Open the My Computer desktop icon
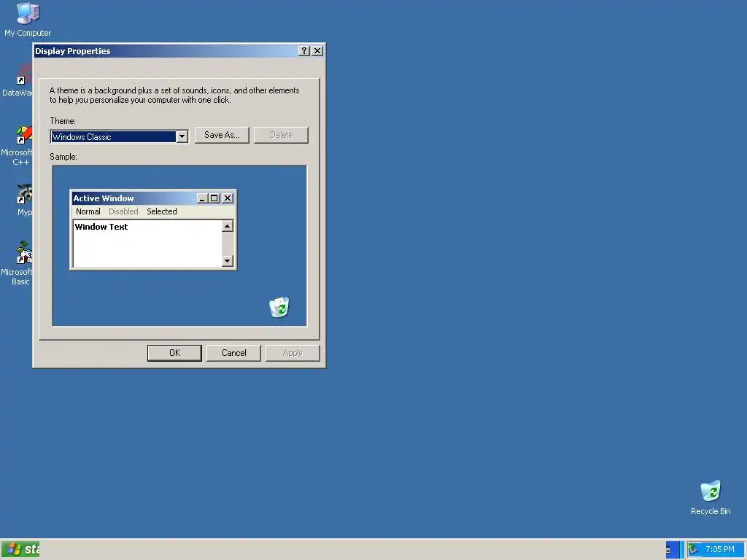Screen dimensions: 747x560 (x=28, y=19)
